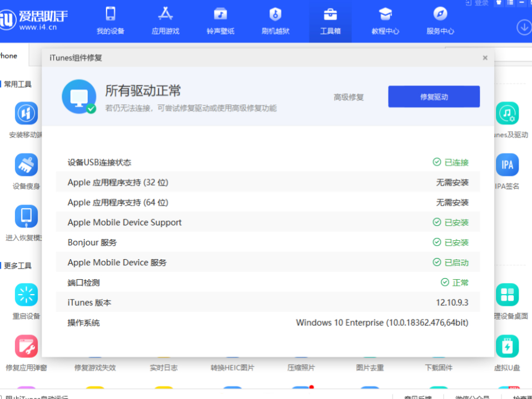Click the 常用工具 section header
532x399 pixels.
[x=18, y=84]
